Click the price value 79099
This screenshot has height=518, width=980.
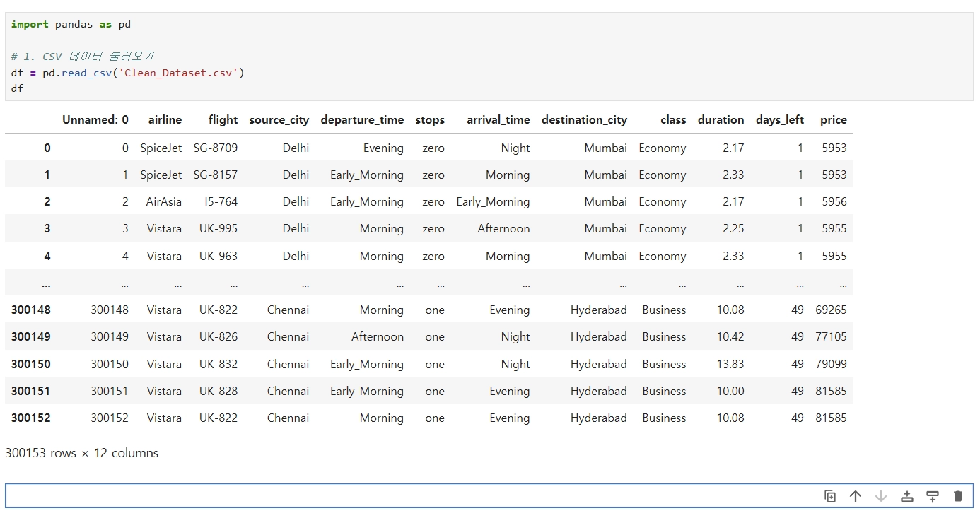[831, 365]
